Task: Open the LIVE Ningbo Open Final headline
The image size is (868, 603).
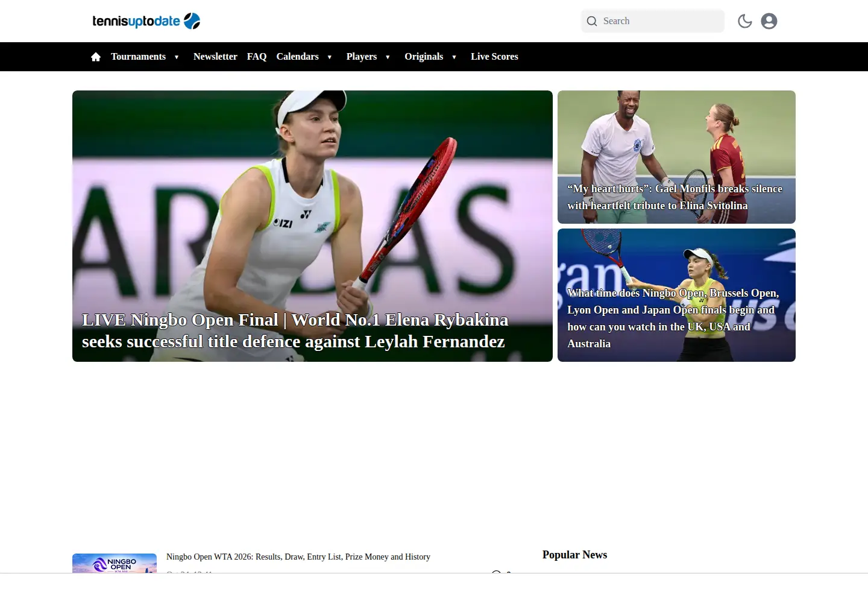Action: pyautogui.click(x=295, y=330)
